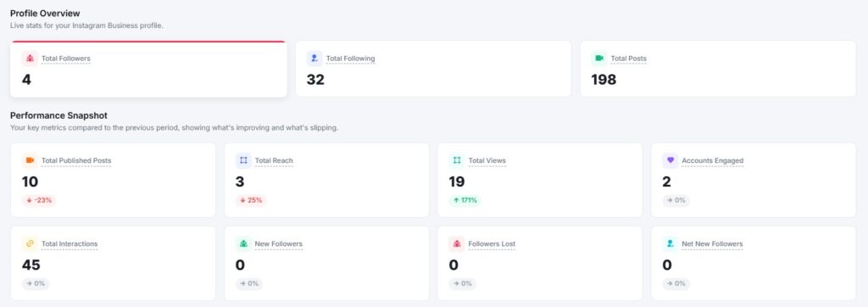The image size is (868, 307).
Task: Click the blue Total Reach icon
Action: pos(243,160)
